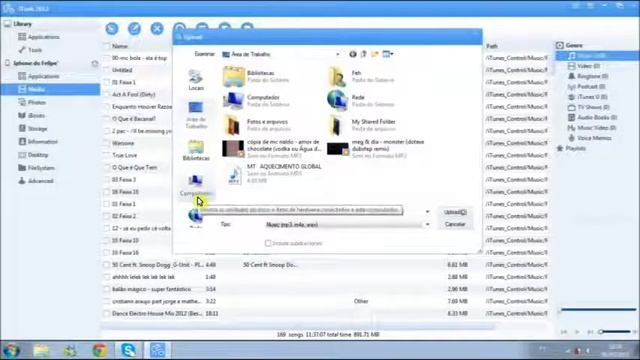Click the Cancelar button
Image resolution: width=640 pixels, height=360 pixels.
point(455,224)
